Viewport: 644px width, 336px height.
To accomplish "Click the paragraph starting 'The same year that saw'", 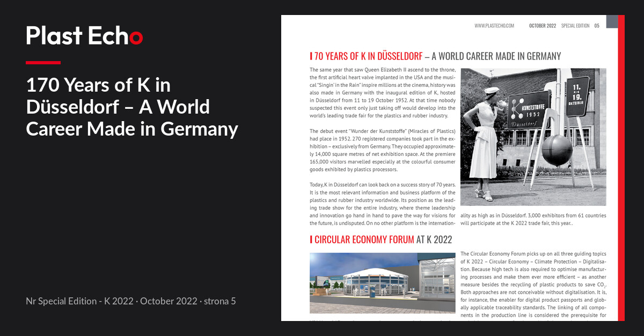I will [x=383, y=93].
